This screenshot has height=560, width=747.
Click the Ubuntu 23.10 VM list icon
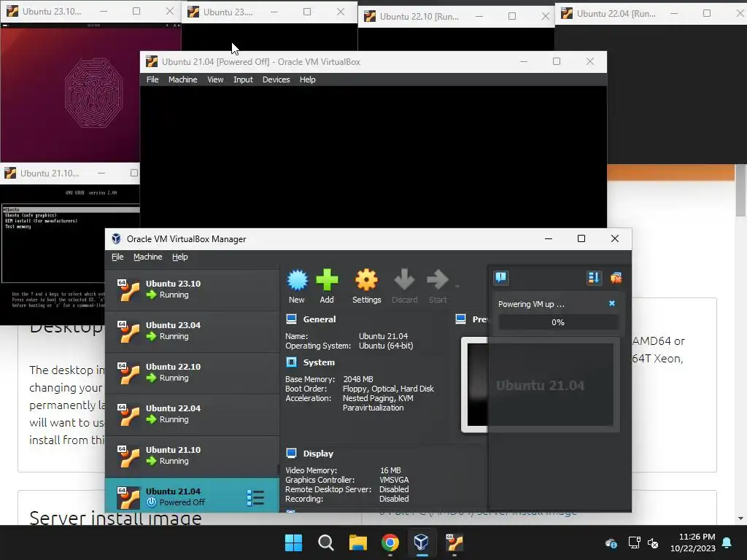[128, 290]
